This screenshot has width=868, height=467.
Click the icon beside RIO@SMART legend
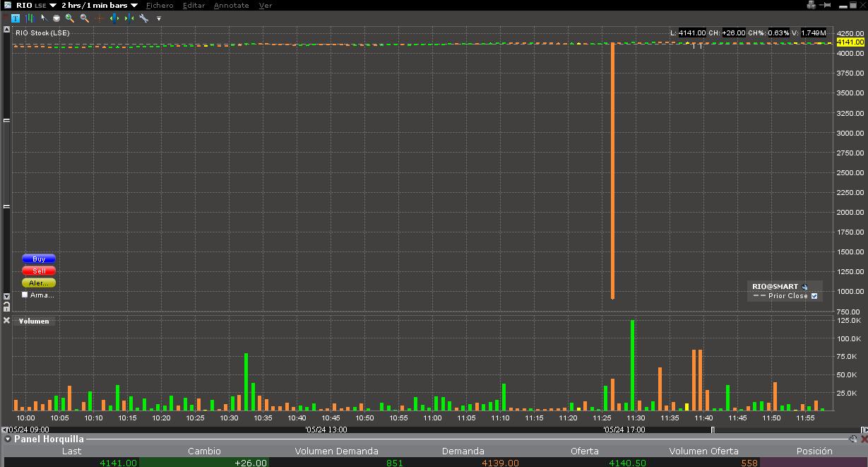tap(804, 287)
